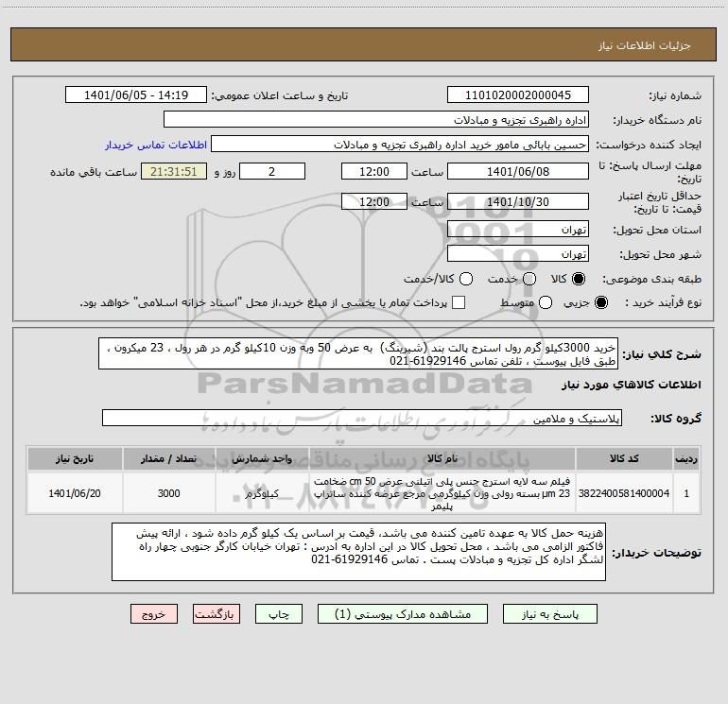
Task: Click the request creator name field
Action: click(400, 145)
